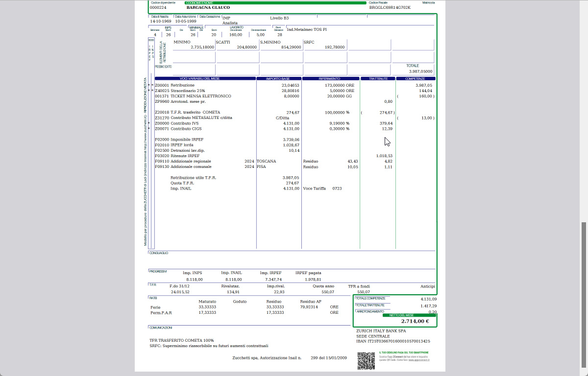Select the Z00001 Retribuzione row label
Viewport: 588px width, 376px height.
tap(174, 85)
